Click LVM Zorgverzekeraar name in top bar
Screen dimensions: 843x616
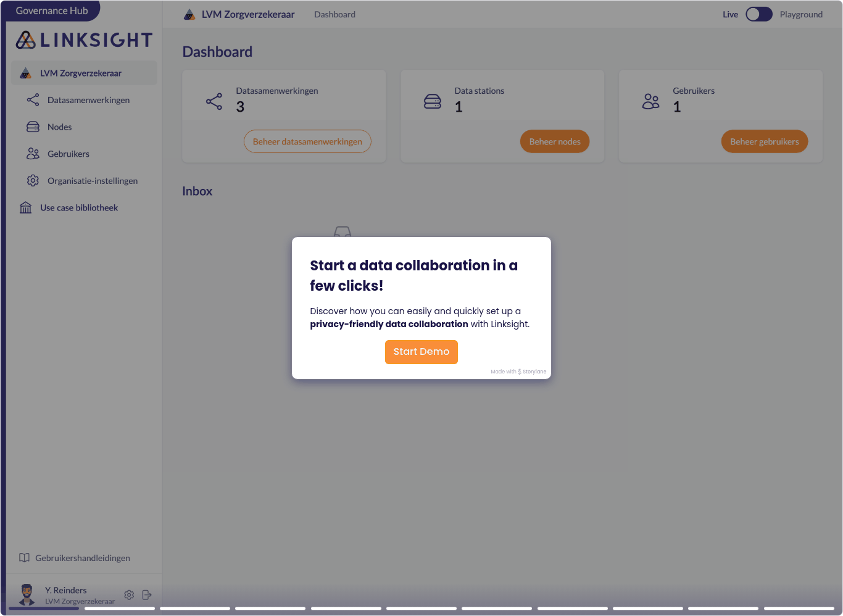[248, 14]
